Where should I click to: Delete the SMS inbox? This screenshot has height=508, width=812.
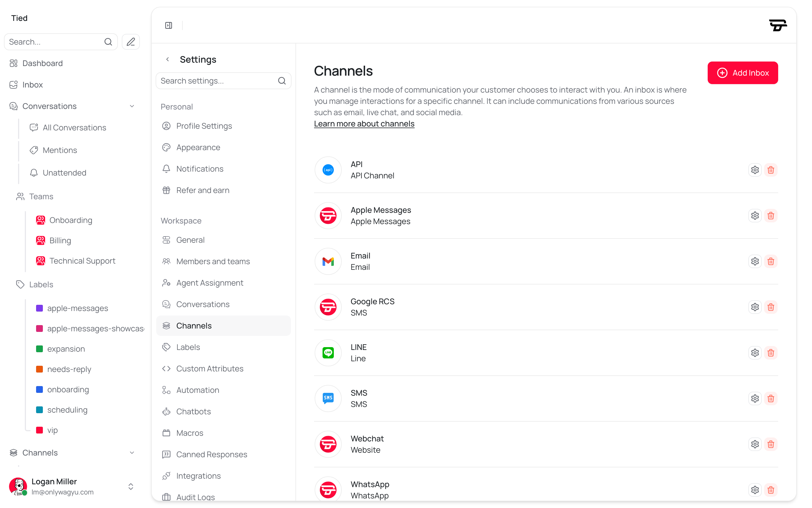click(x=771, y=398)
